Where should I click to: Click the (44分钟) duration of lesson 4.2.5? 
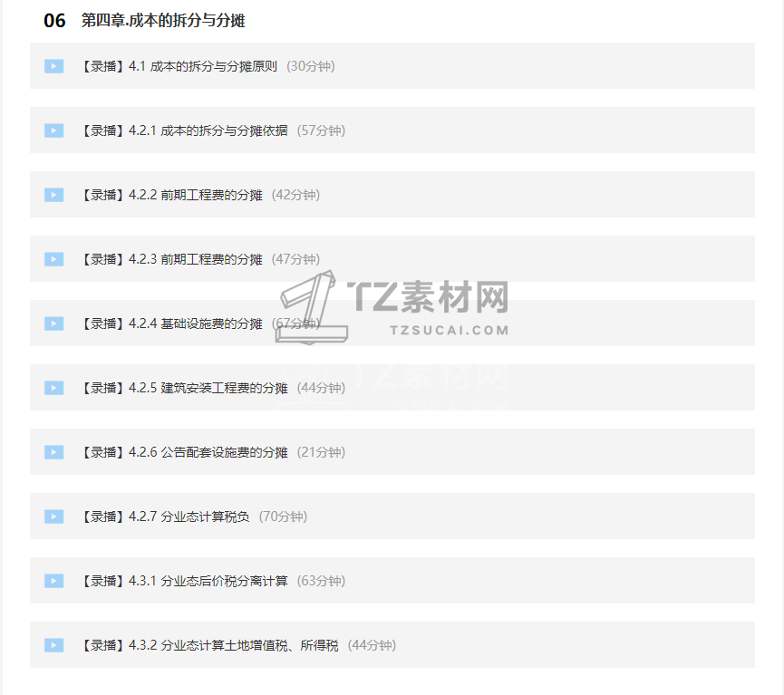point(321,388)
